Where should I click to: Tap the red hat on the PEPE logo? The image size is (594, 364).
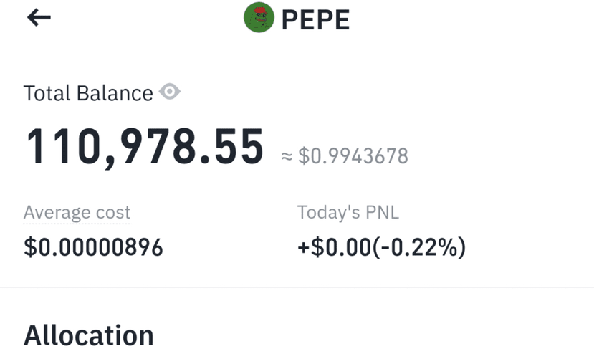coord(261,9)
